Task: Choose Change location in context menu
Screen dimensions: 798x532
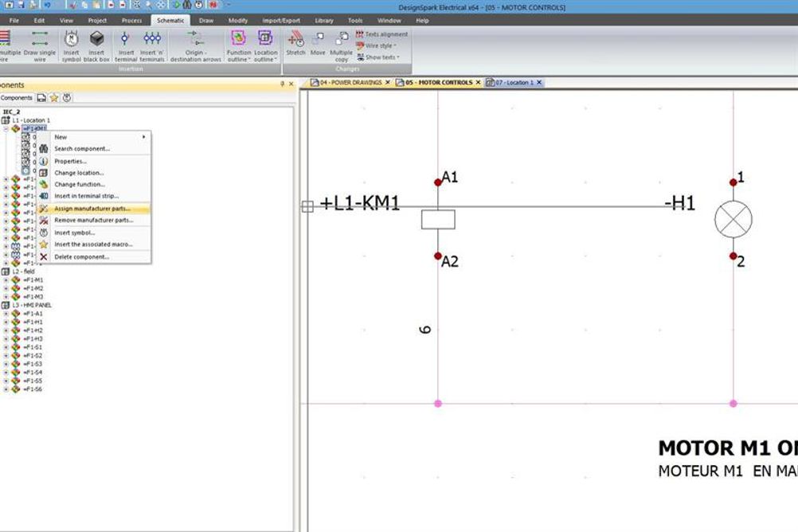Action: pyautogui.click(x=94, y=173)
